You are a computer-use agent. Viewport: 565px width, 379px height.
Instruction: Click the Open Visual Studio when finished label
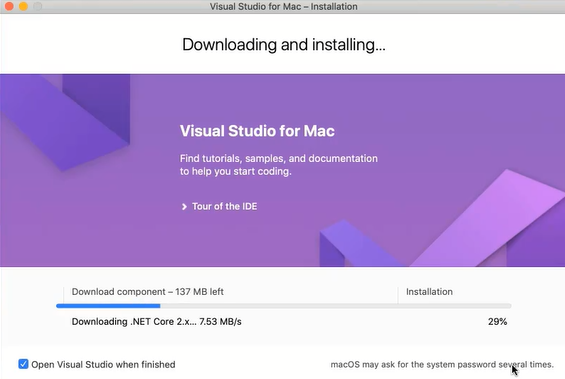(x=103, y=365)
